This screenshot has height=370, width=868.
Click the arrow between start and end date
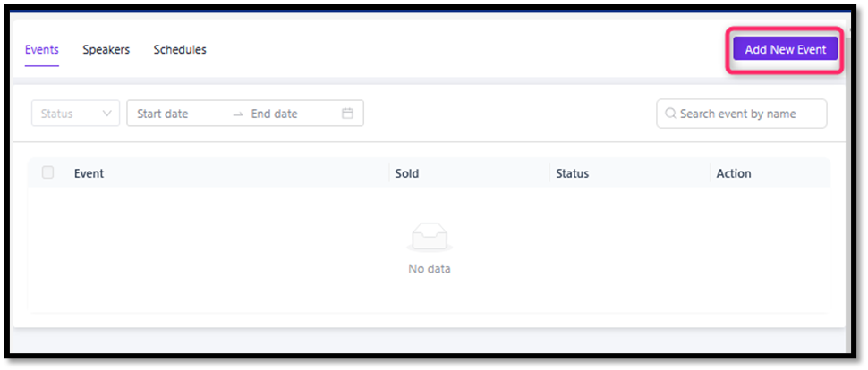237,114
